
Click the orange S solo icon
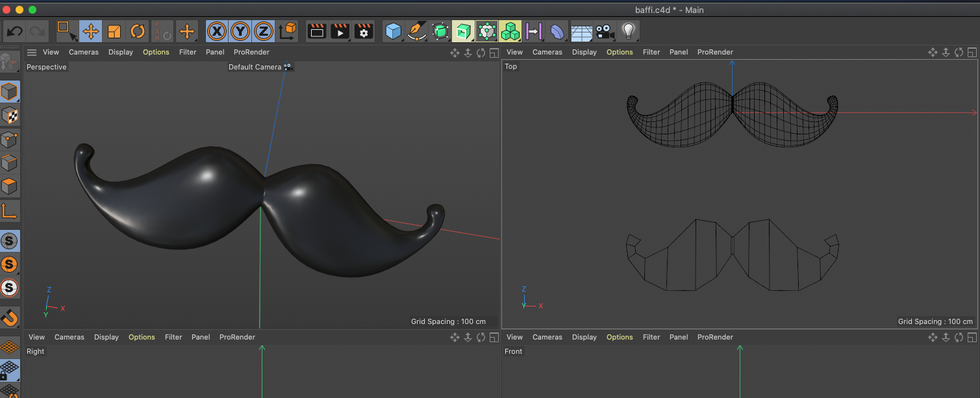[10, 264]
